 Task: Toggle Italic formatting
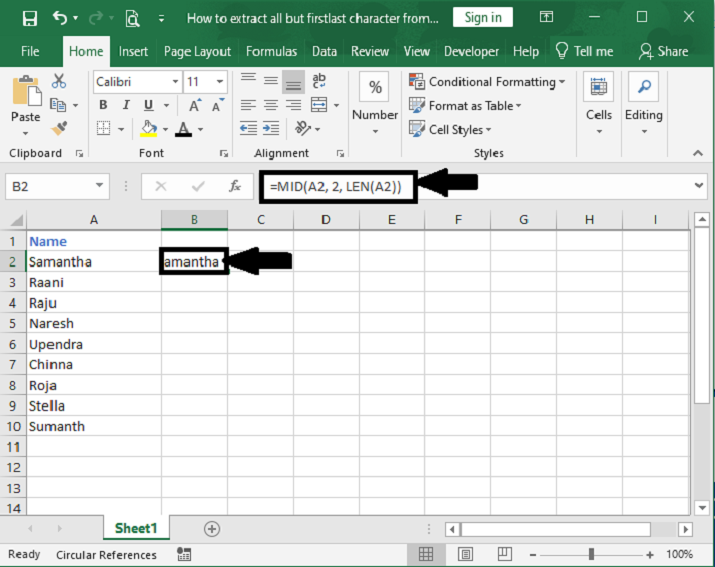(x=126, y=105)
